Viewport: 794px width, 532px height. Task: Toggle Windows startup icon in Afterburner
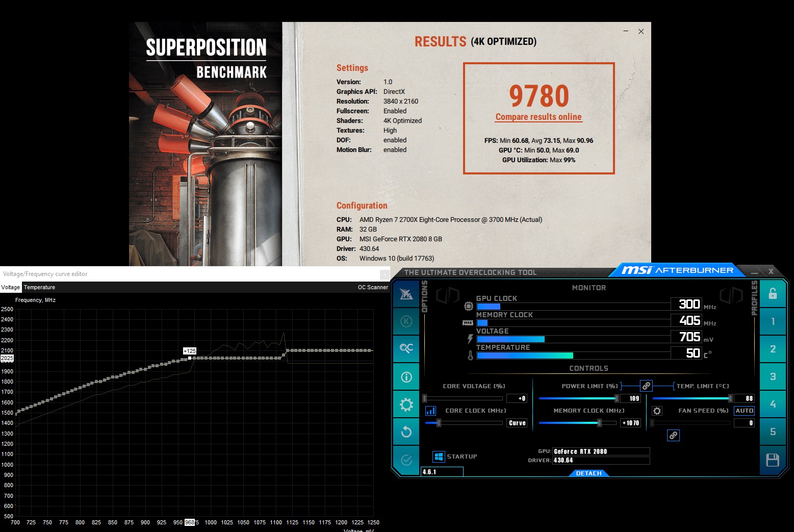pyautogui.click(x=439, y=457)
